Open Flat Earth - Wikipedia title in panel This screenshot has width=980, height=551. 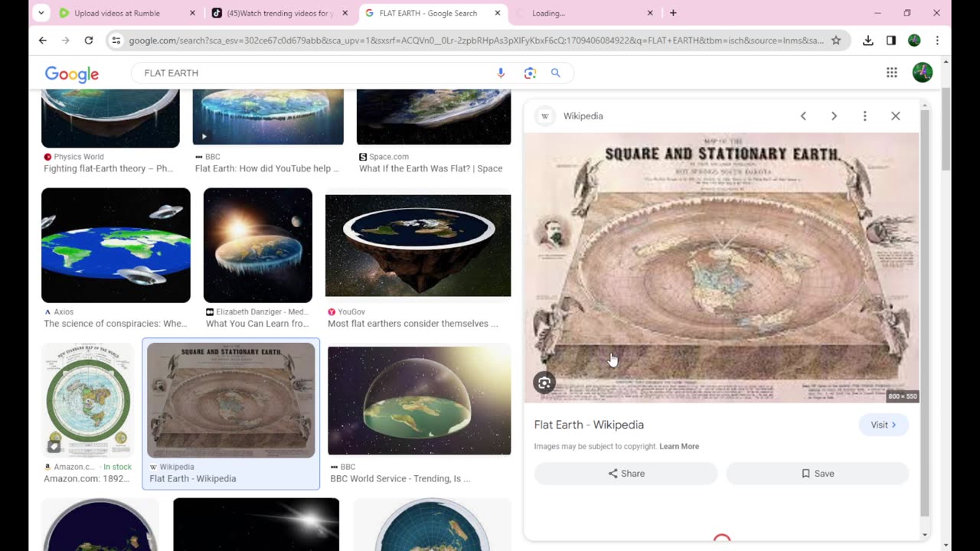(x=589, y=425)
